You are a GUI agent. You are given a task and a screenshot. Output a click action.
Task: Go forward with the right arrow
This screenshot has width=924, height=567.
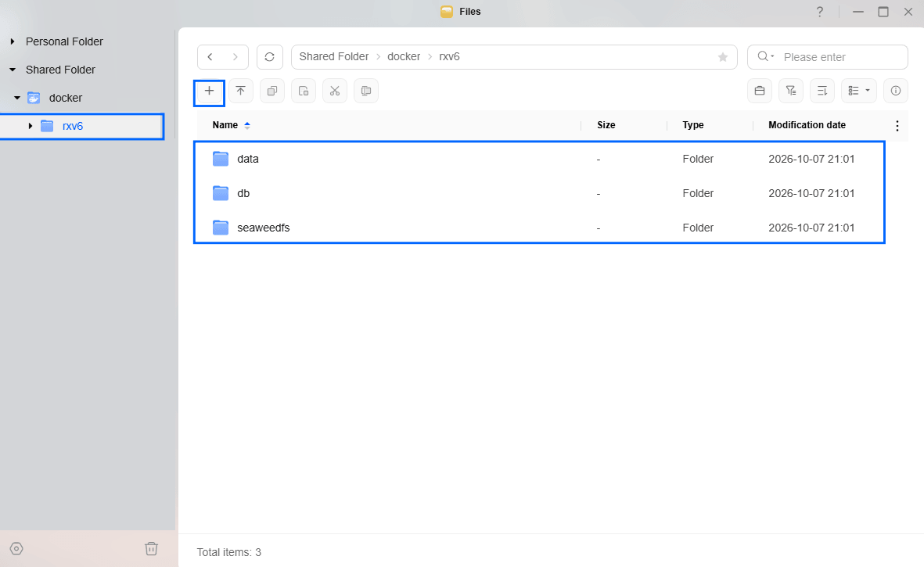point(235,57)
